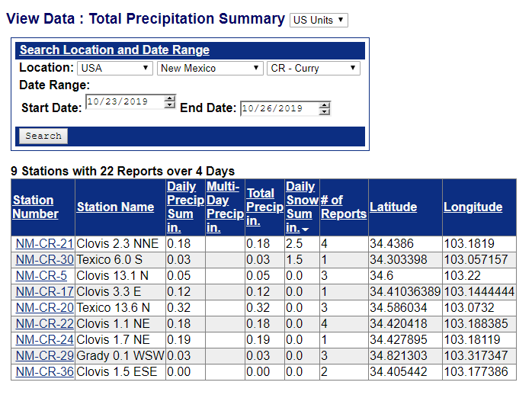Click longitude value 103.317347

pyautogui.click(x=476, y=355)
